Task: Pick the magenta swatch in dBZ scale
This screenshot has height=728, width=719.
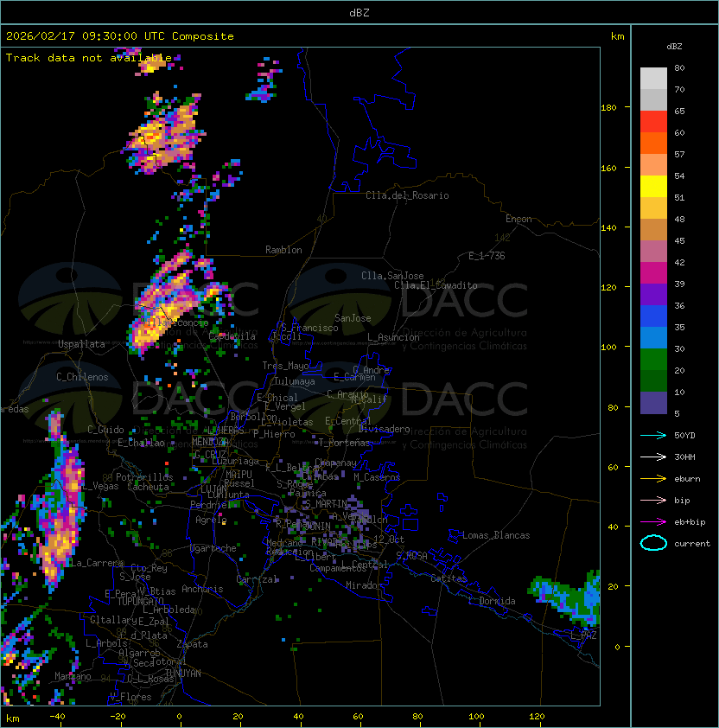Action: pyautogui.click(x=653, y=273)
